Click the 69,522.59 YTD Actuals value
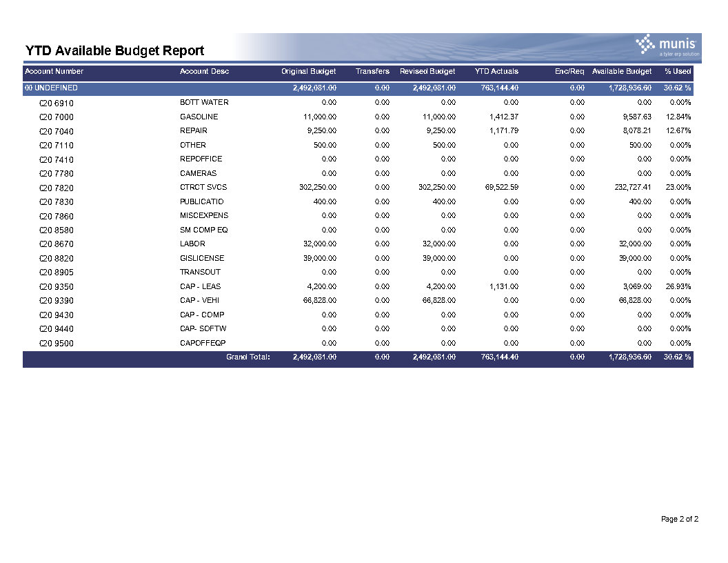728x563 pixels. point(502,187)
